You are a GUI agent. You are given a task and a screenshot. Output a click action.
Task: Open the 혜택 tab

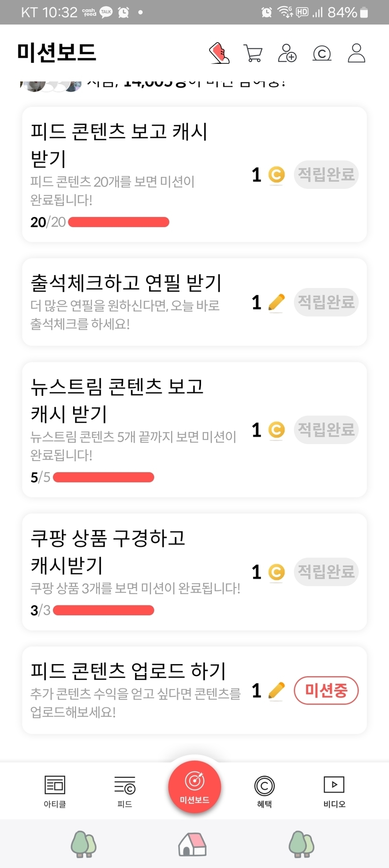(264, 791)
